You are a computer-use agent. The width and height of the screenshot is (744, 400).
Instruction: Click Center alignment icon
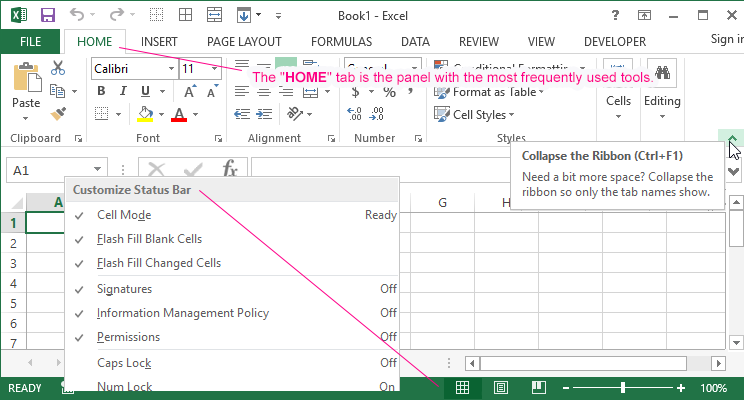pyautogui.click(x=264, y=91)
